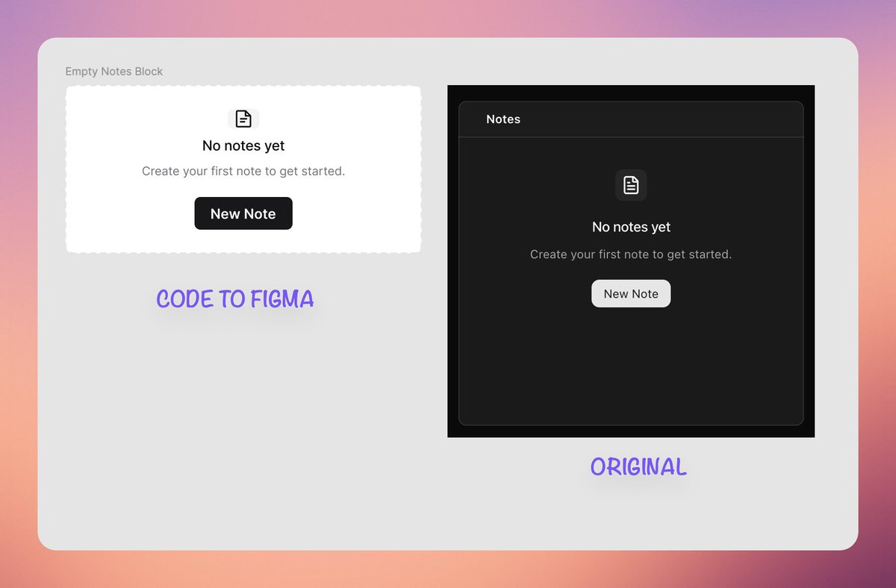The height and width of the screenshot is (588, 896).
Task: Click the 'CODE TO FIGMA' caption
Action: (235, 299)
